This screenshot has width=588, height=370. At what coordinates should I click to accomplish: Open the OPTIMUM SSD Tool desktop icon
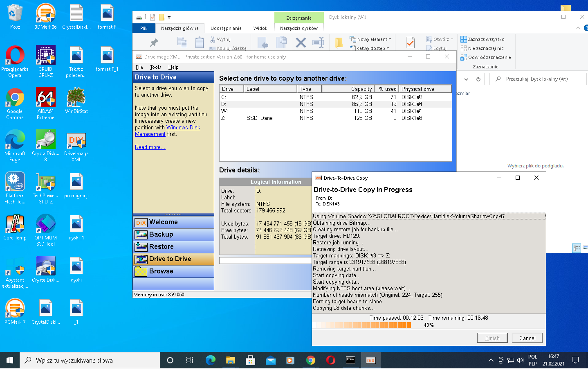tap(45, 230)
